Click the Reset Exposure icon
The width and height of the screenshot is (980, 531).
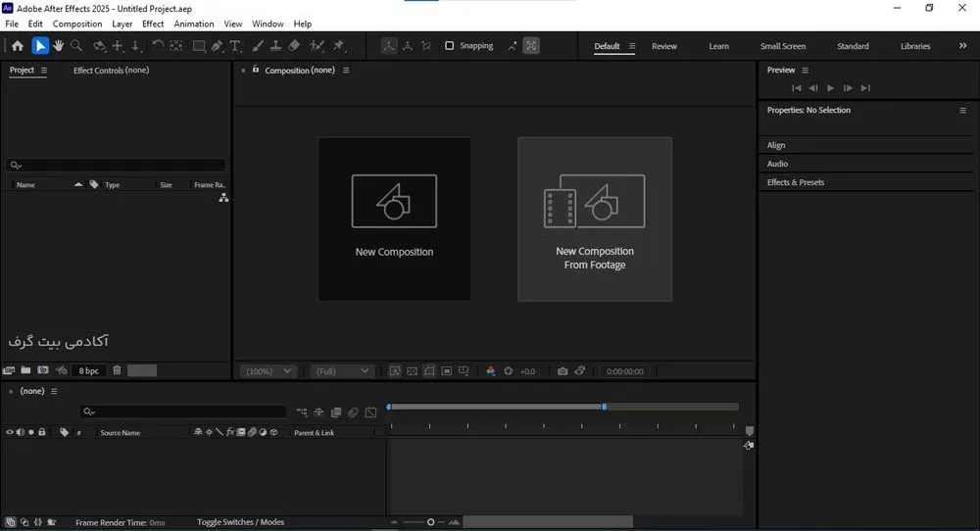click(x=508, y=371)
